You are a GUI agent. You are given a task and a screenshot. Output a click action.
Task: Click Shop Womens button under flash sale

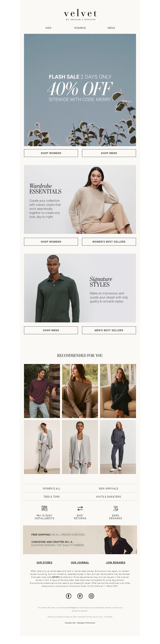click(x=51, y=153)
